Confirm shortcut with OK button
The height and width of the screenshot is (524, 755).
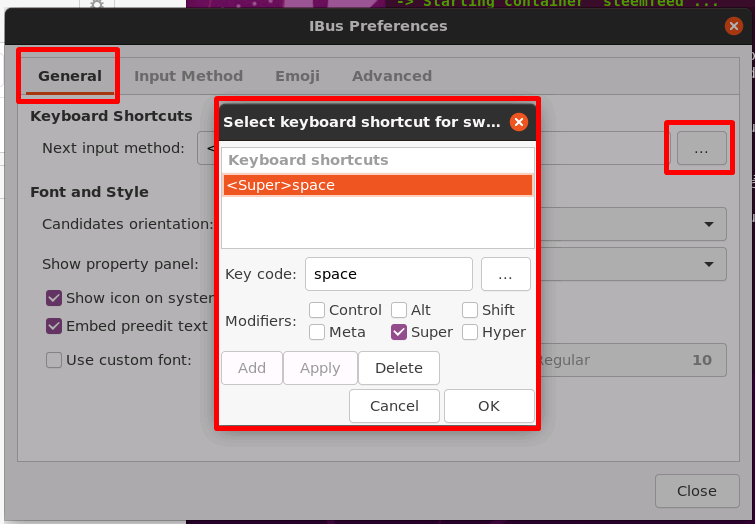(x=489, y=406)
